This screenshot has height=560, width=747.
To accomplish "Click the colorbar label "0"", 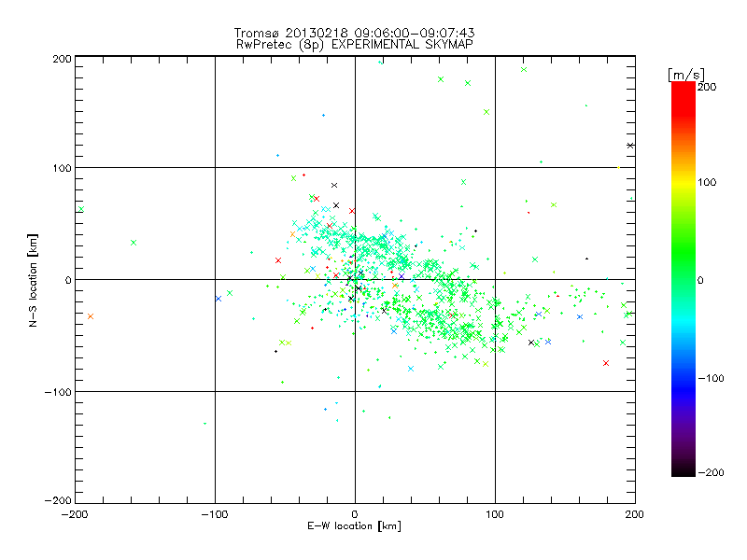I will pyautogui.click(x=700, y=280).
